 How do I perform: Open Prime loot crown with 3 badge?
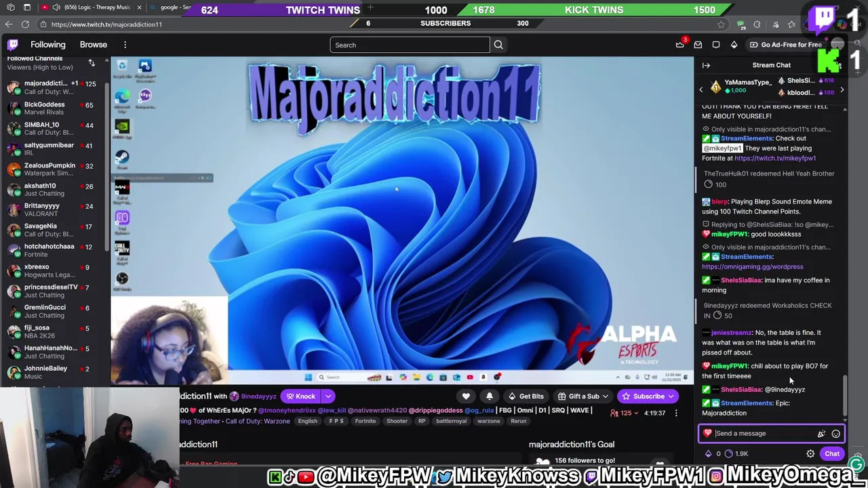click(x=680, y=45)
